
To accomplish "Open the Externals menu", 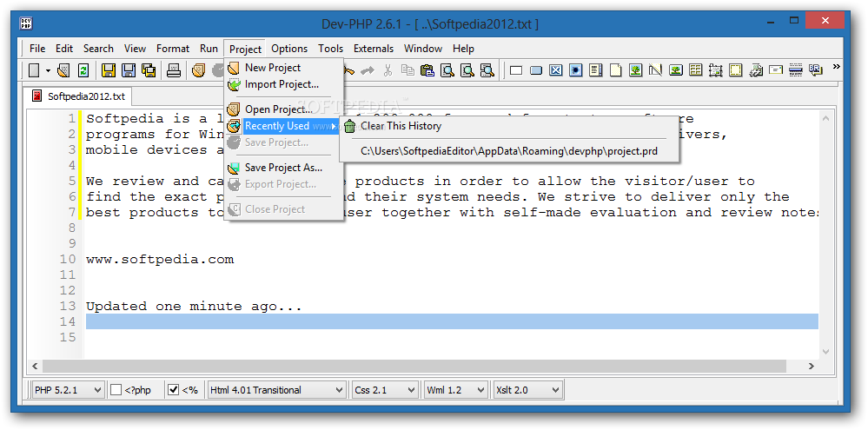I will pyautogui.click(x=374, y=49).
